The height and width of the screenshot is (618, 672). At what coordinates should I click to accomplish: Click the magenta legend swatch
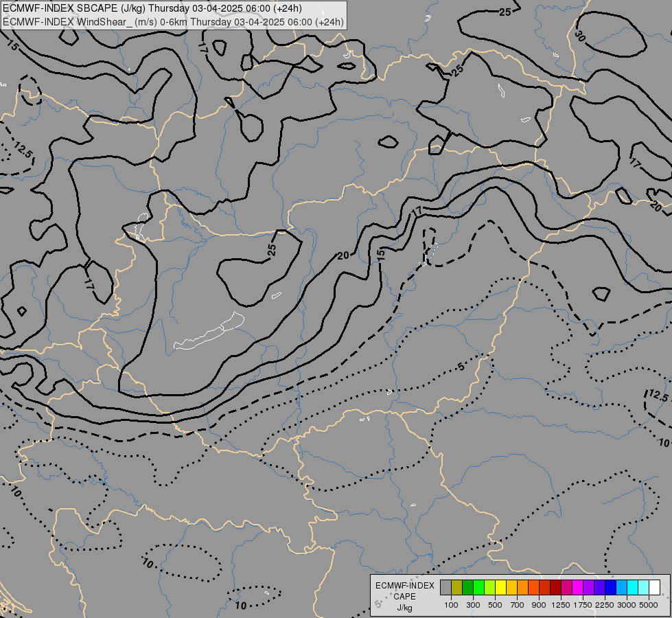[x=577, y=587]
